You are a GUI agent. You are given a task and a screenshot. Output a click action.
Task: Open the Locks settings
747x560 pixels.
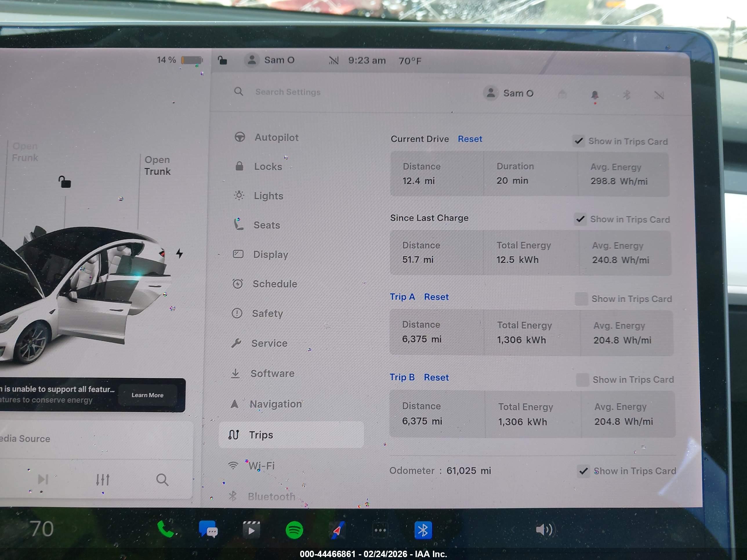pos(258,166)
